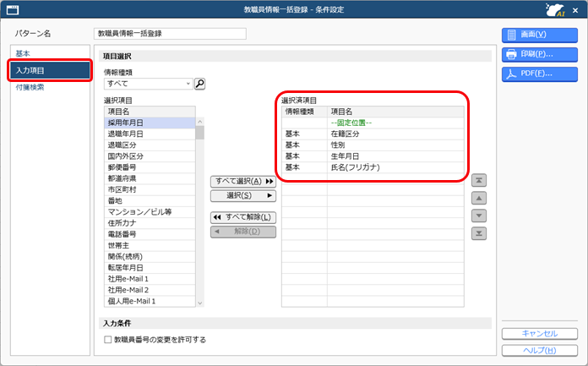This screenshot has height=366, width=588.
Task: Select 在籍区分 in 選択済項目 table
Action: [373, 134]
